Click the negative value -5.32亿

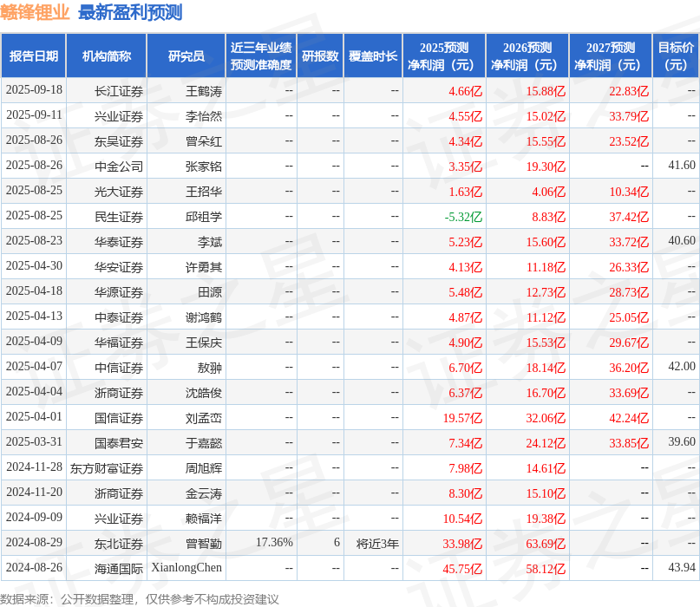coord(463,217)
